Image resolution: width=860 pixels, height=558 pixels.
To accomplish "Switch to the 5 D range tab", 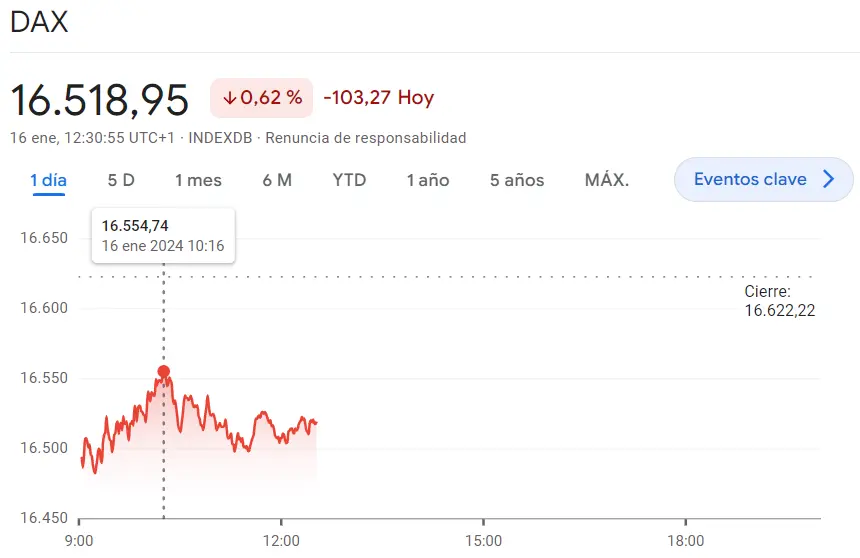I will (121, 180).
